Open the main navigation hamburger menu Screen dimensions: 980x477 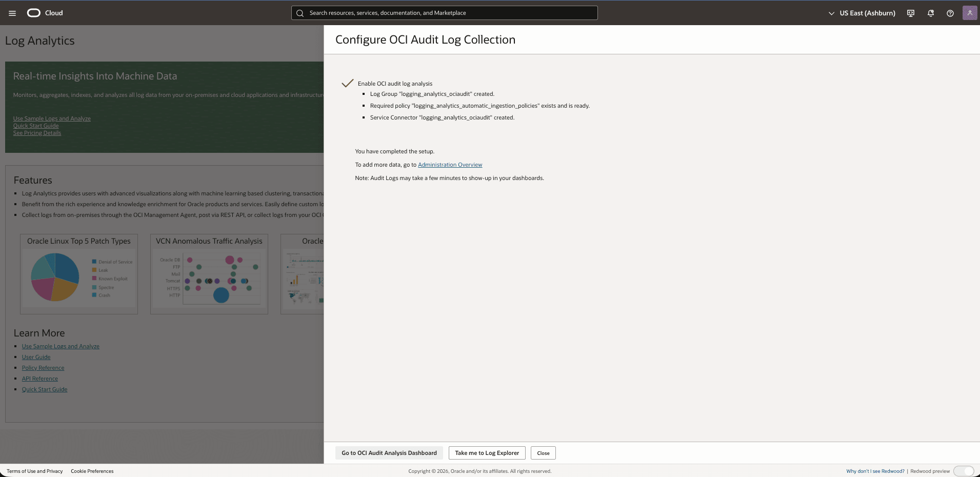pos(12,13)
